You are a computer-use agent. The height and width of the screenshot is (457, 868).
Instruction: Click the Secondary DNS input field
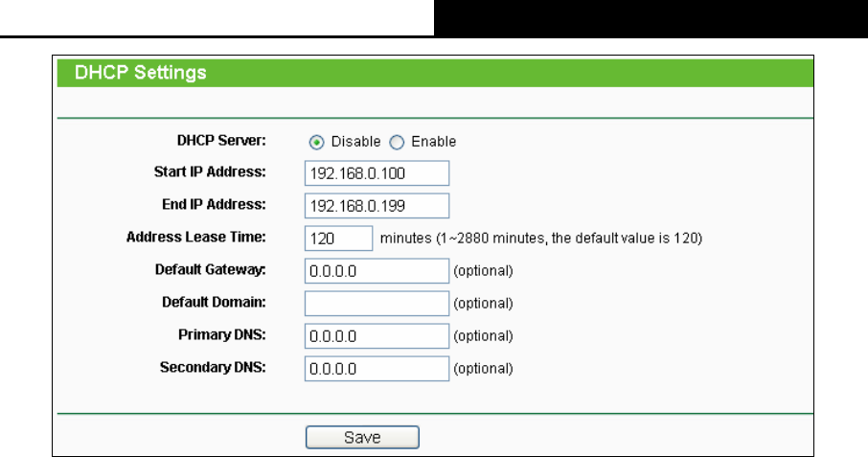377,369
